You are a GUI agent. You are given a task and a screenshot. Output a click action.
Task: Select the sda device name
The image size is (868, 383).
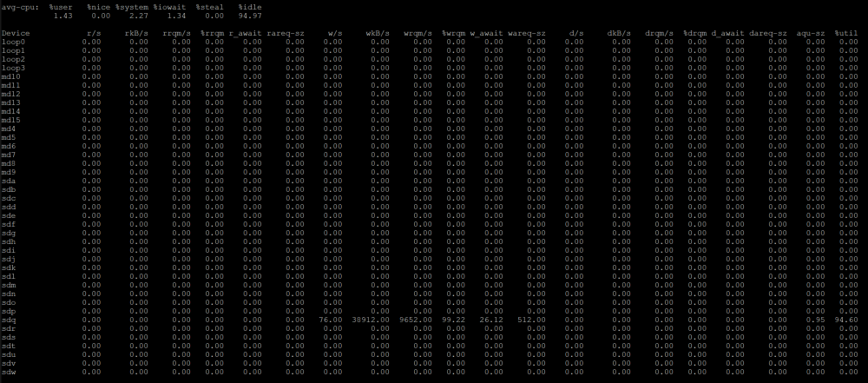coord(9,181)
